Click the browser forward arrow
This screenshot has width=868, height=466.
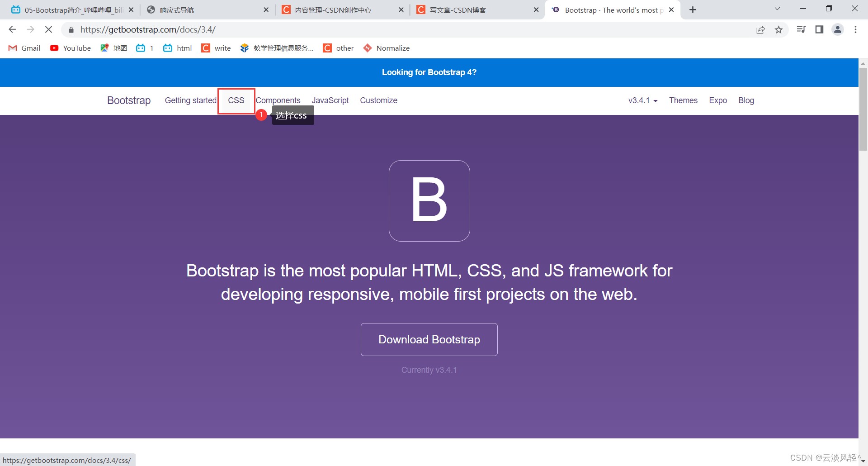click(30, 29)
